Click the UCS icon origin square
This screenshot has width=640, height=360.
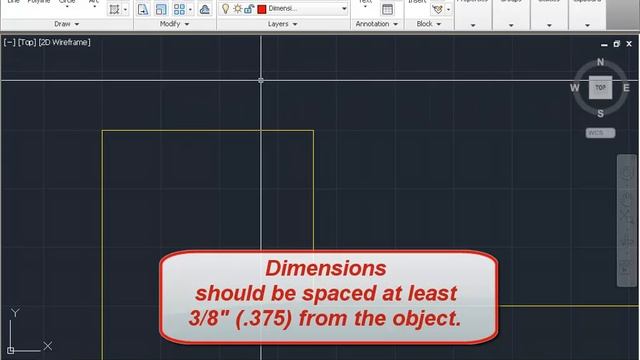(11, 350)
